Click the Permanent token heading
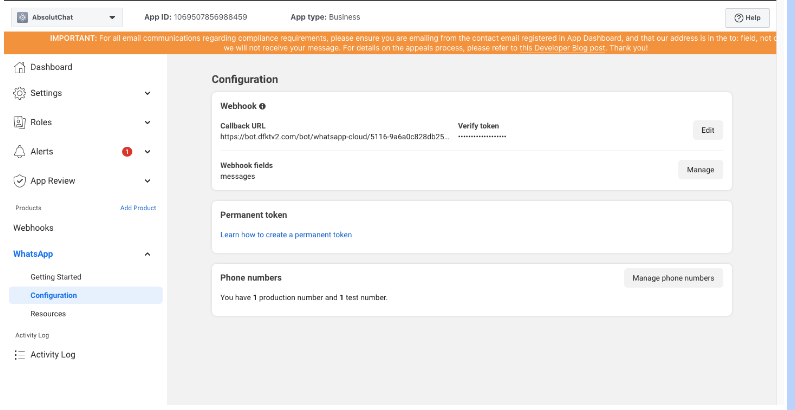Screen dimensions: 795x410 tap(254, 215)
